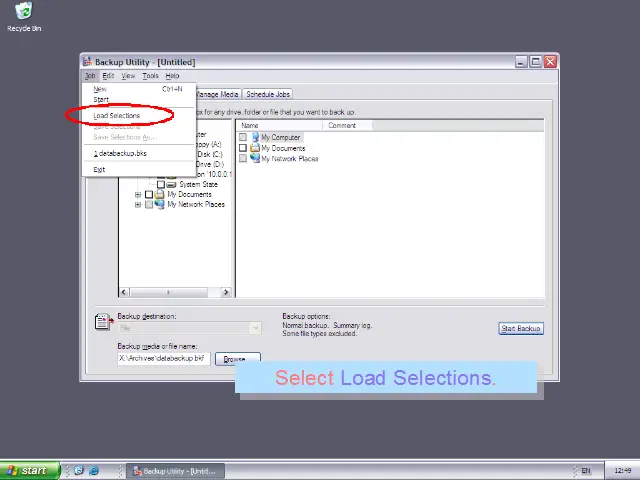
Task: Click My Documents folder icon in right pane
Action: [x=255, y=148]
